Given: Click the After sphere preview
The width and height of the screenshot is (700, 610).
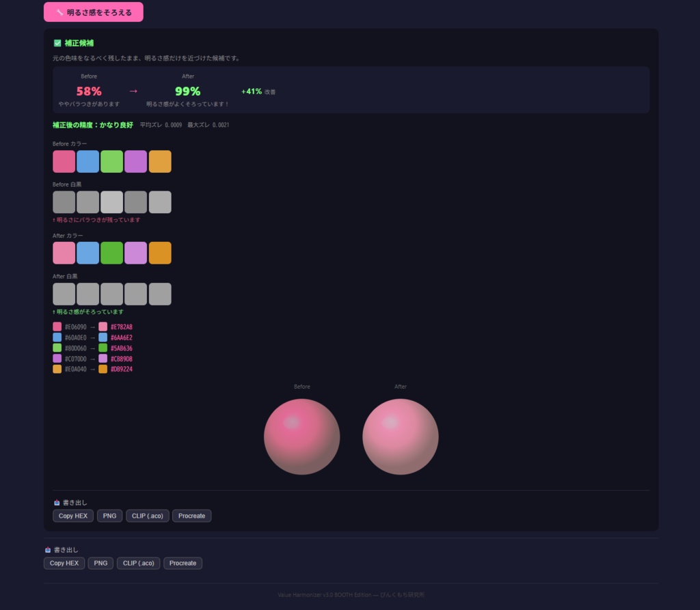Looking at the screenshot, I should coord(401,436).
